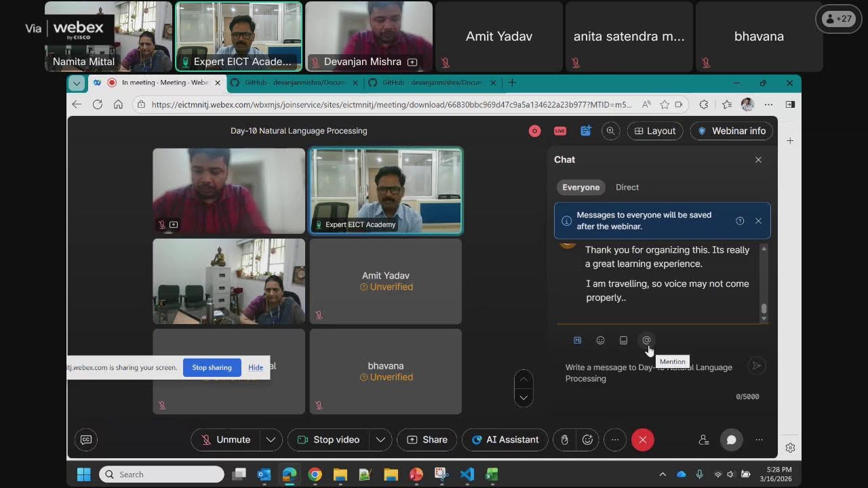Select the Expert EICT Academy video tile
868x488 pixels.
click(x=386, y=190)
